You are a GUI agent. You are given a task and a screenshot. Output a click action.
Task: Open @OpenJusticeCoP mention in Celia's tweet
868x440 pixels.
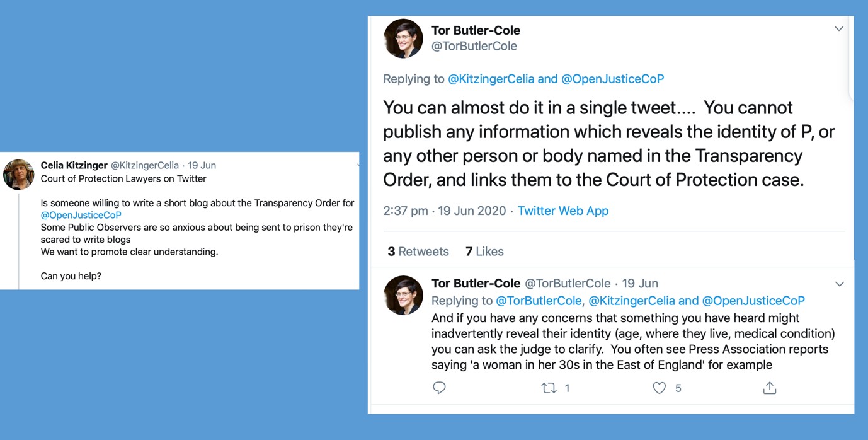(81, 215)
